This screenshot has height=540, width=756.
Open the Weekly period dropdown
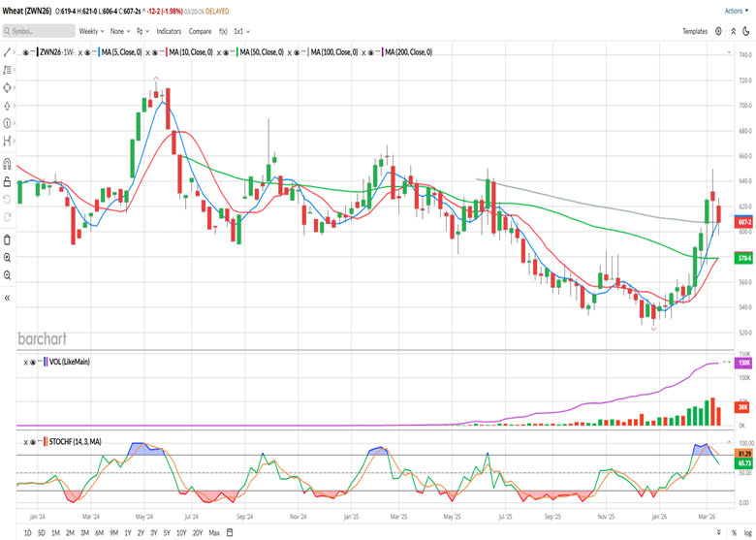point(91,31)
